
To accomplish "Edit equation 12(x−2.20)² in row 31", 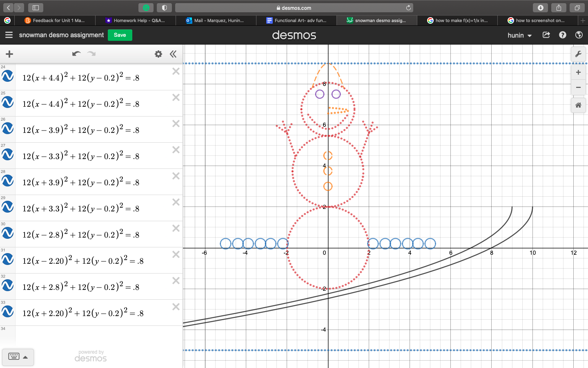I will click(83, 260).
